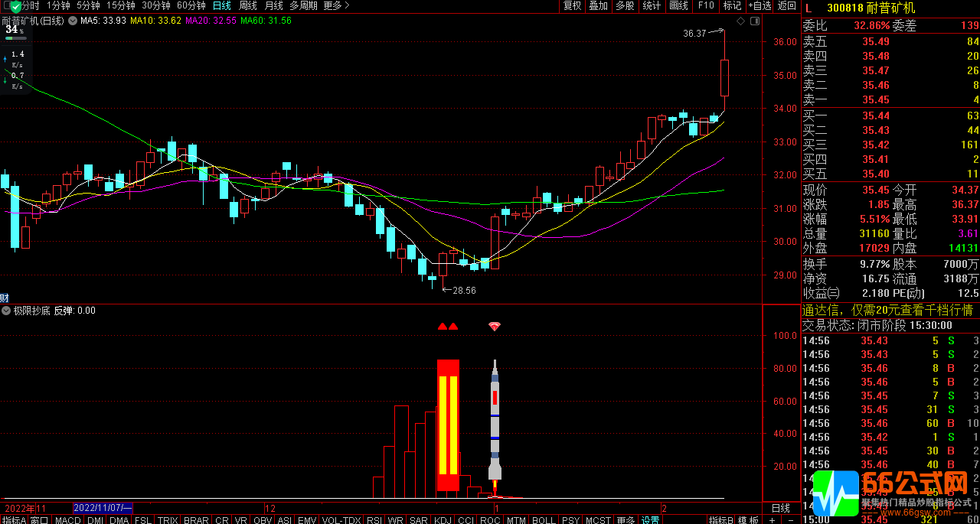Switch indicator to KDJ
This screenshot has height=524, width=980.
point(443,520)
